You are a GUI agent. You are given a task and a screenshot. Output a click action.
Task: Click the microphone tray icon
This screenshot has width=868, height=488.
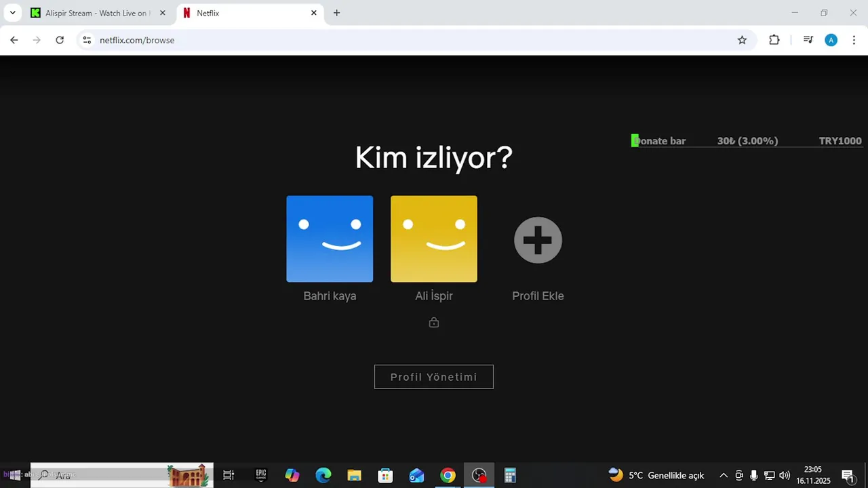point(753,475)
